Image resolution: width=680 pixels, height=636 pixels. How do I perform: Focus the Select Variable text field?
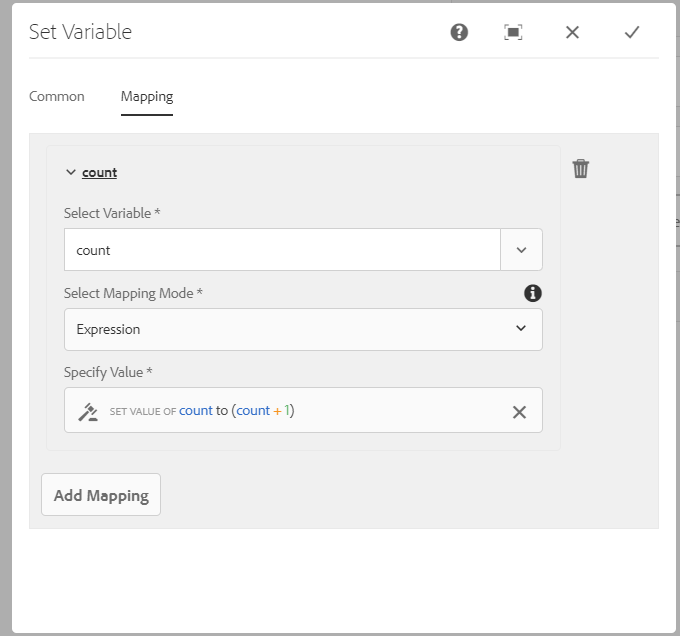pos(282,250)
